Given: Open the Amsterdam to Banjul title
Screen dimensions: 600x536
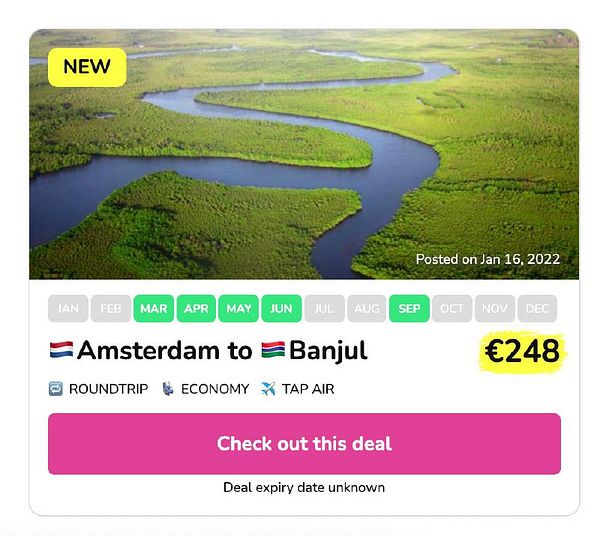Looking at the screenshot, I should point(209,350).
